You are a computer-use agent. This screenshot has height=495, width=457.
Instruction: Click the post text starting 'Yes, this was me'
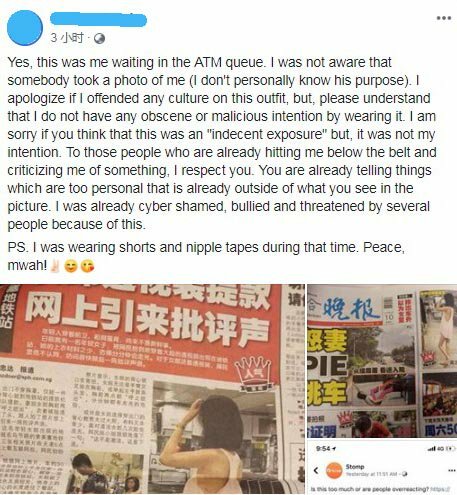click(x=222, y=143)
